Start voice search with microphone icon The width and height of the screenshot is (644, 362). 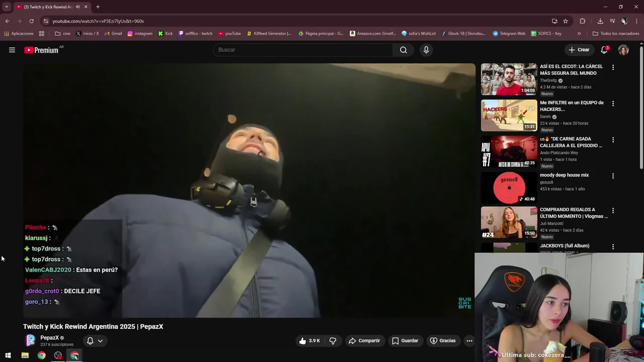tap(426, 50)
